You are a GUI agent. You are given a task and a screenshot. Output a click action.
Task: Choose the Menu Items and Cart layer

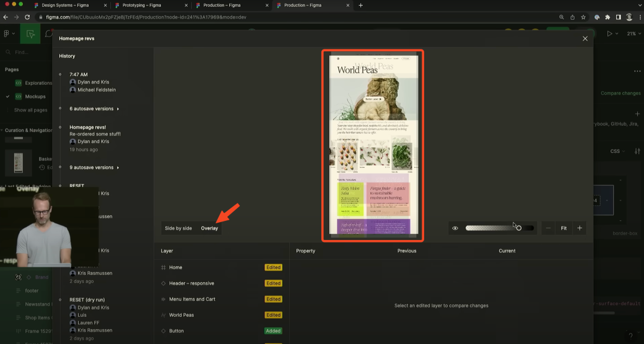[191, 299]
